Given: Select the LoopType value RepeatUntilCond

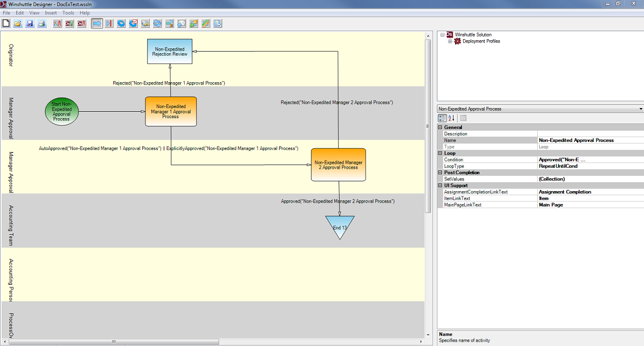Looking at the screenshot, I should pyautogui.click(x=590, y=166).
